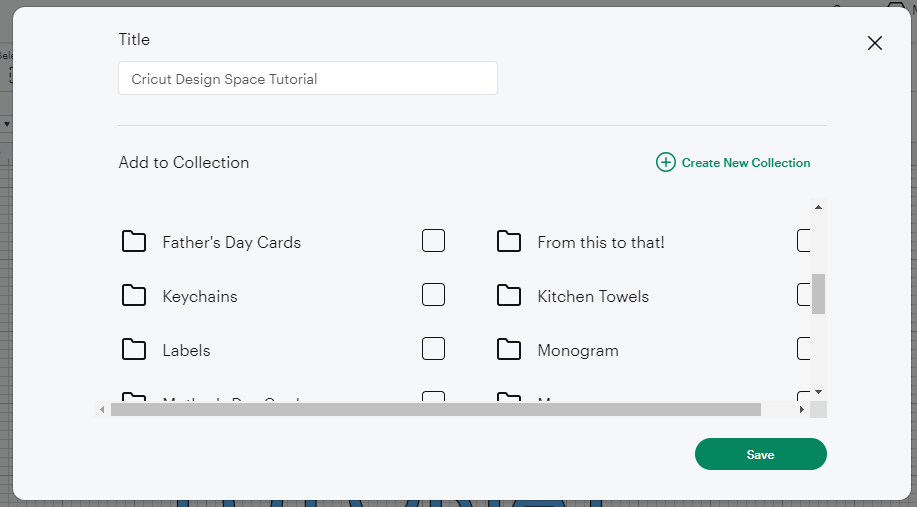Click the Add to Collection heading
The height and width of the screenshot is (507, 917).
pos(184,162)
